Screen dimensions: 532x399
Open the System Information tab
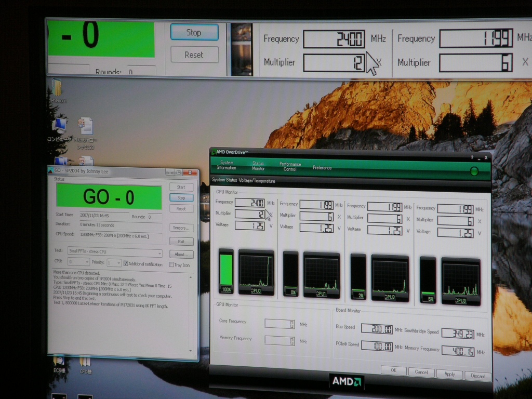(227, 165)
